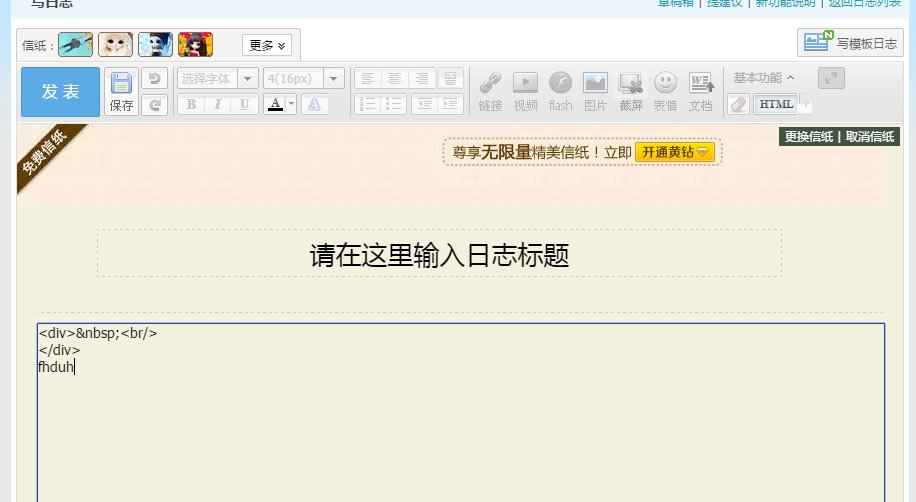
Task: Align text center
Action: click(x=394, y=78)
